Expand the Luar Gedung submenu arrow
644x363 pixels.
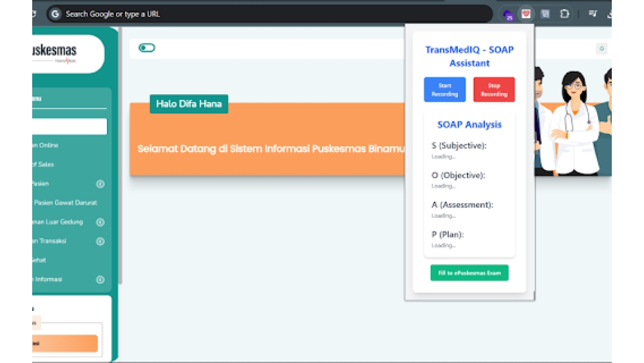100,222
